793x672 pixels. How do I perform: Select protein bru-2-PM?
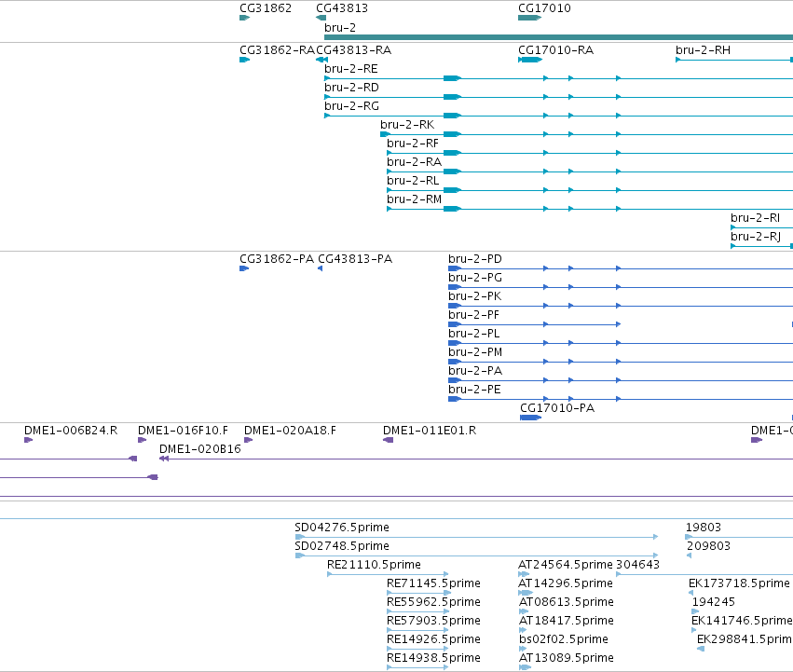(x=621, y=362)
